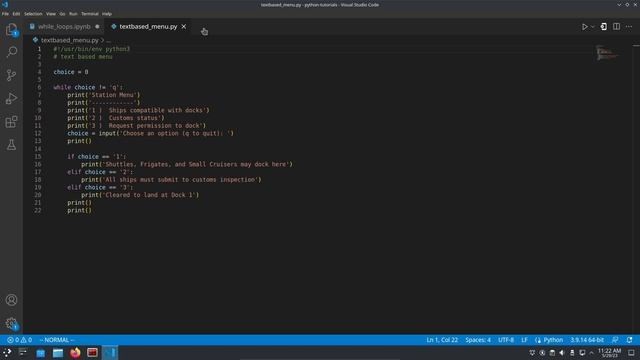Expand the run button dropdown arrow
The image size is (640, 360).
[x=593, y=27]
